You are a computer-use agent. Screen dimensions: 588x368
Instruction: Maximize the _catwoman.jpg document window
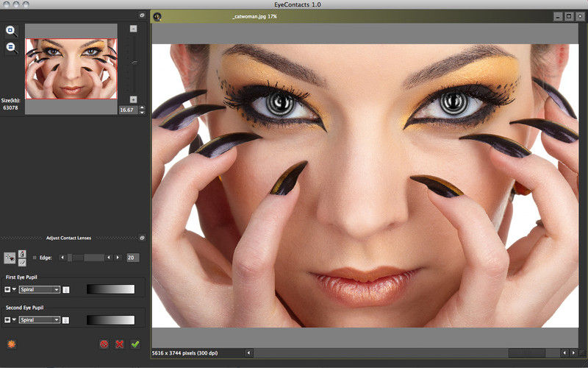coord(569,16)
